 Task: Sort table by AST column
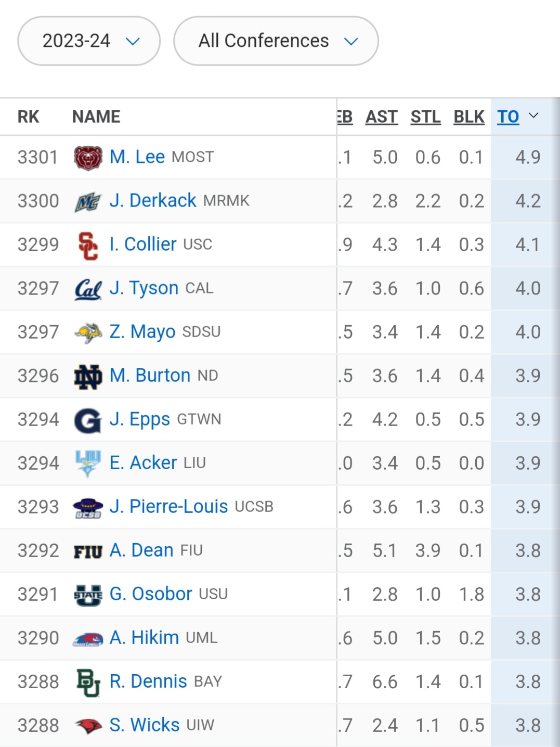(x=381, y=117)
